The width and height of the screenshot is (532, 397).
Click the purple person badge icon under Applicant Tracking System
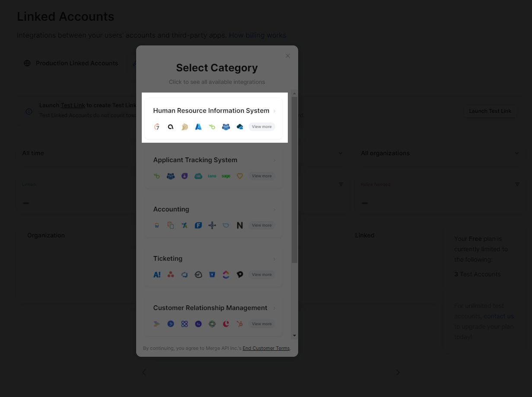click(x=185, y=176)
